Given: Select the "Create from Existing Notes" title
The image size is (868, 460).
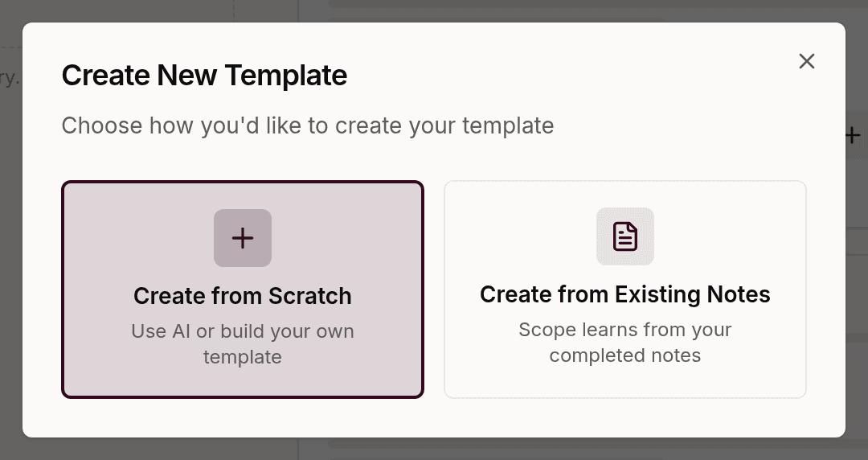Looking at the screenshot, I should click(x=625, y=294).
